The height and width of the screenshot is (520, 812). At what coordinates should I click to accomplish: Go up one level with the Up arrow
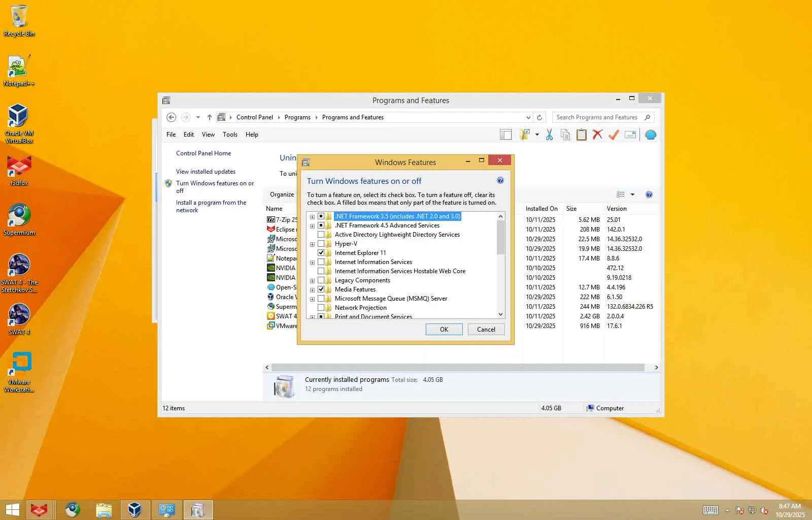pos(209,117)
